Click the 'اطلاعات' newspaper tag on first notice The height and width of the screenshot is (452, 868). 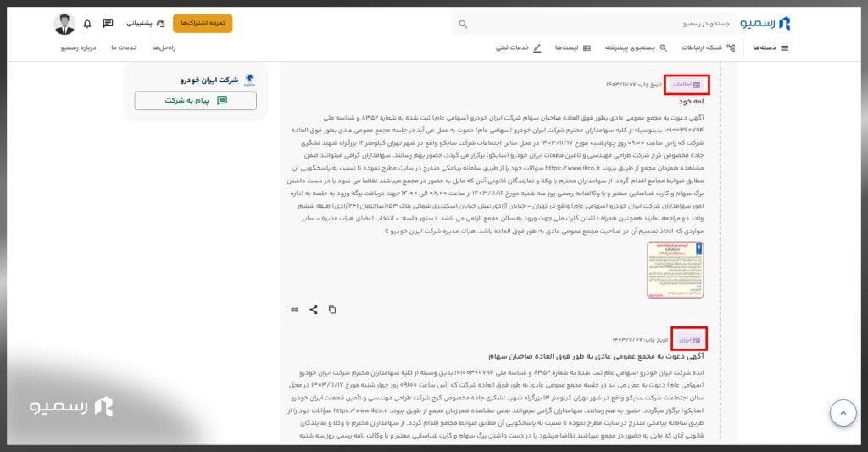(x=687, y=85)
